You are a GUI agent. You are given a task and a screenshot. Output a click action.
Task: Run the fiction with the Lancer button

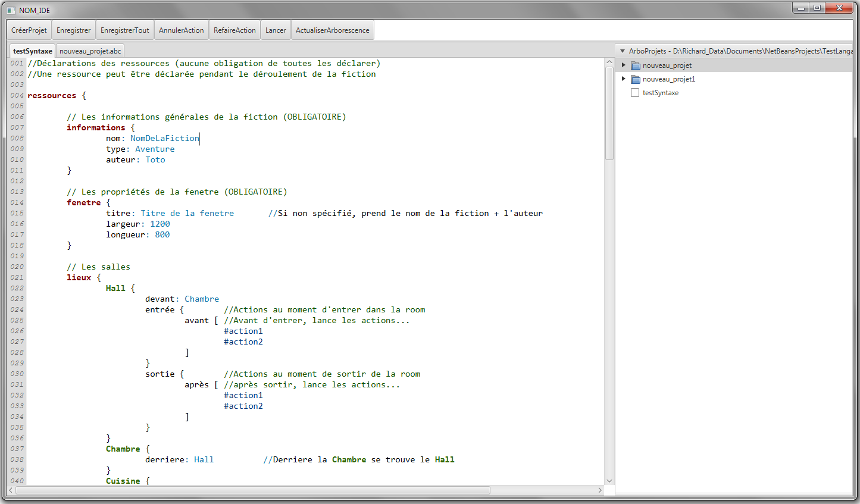276,29
